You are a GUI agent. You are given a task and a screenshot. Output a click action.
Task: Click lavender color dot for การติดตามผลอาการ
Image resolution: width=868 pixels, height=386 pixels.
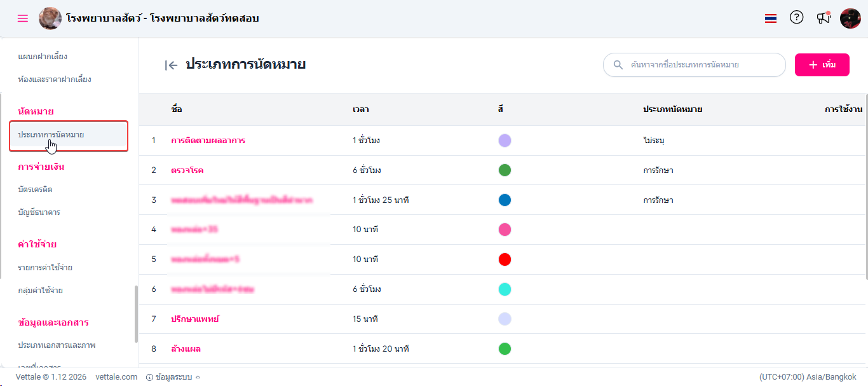[x=505, y=141]
